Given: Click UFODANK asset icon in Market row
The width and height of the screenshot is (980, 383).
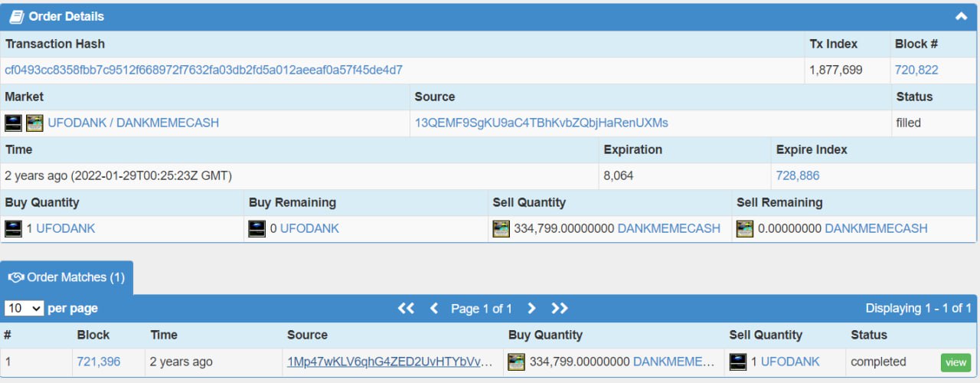Looking at the screenshot, I should point(13,123).
